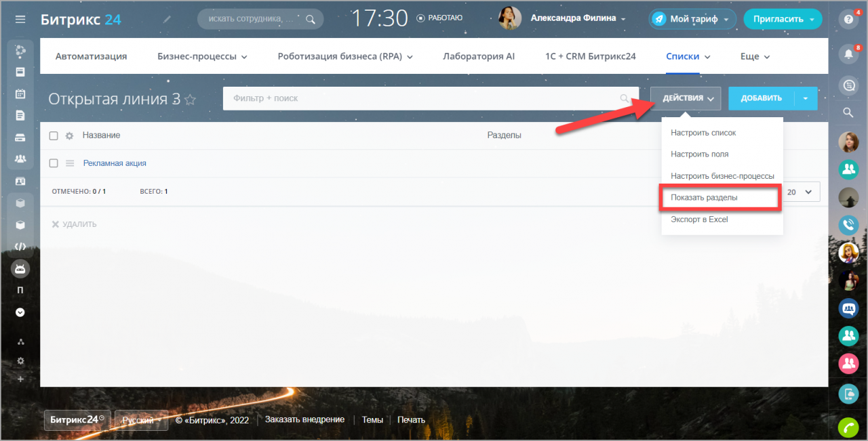This screenshot has height=441, width=868.
Task: Open the hamburger main menu icon
Action: tap(20, 19)
